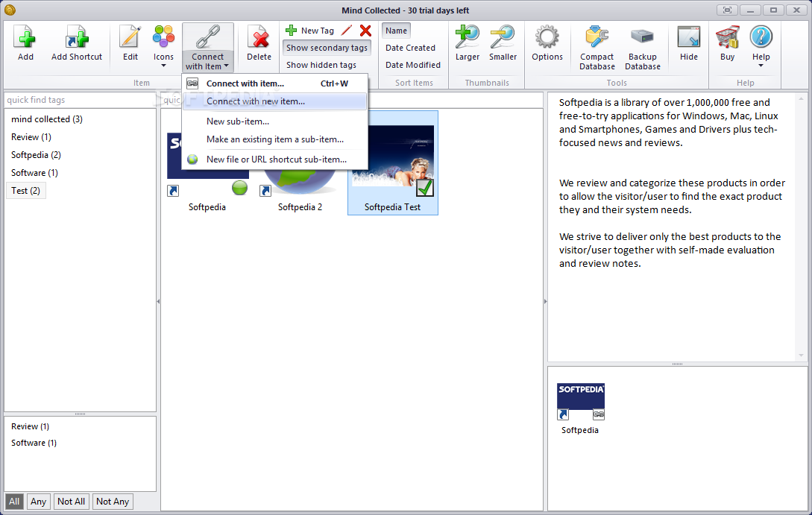Screen dimensions: 812x515
Task: Click the description panel scroll down arrow
Action: point(801,356)
